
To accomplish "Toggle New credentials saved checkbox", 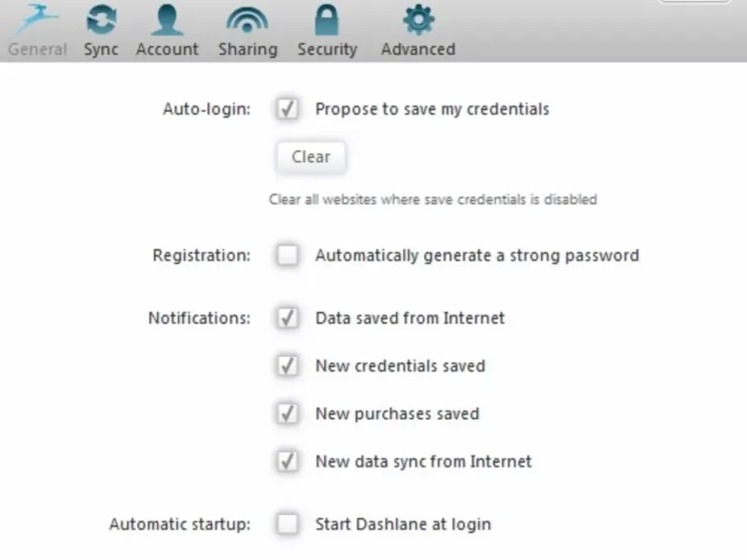I will tap(288, 366).
